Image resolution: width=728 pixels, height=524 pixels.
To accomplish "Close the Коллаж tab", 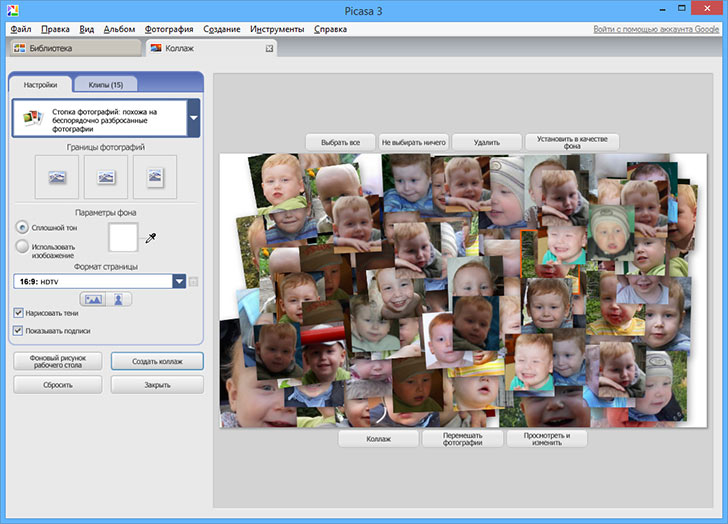I will click(269, 48).
